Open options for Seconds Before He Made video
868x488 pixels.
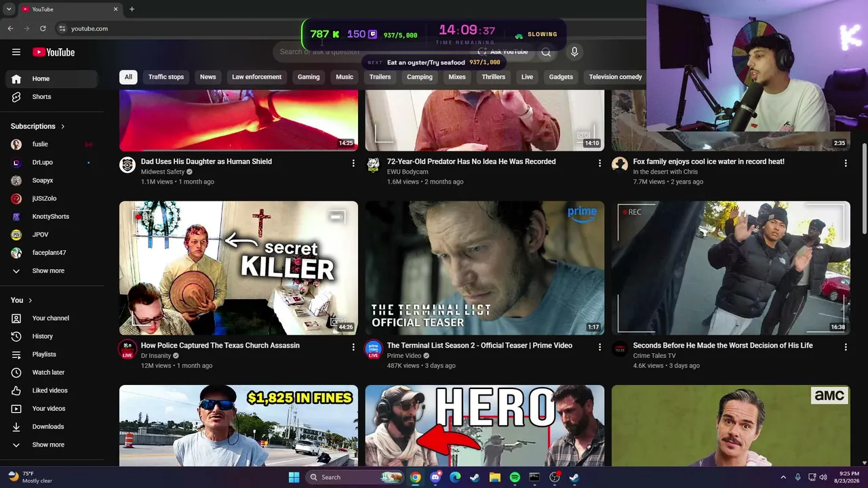846,347
